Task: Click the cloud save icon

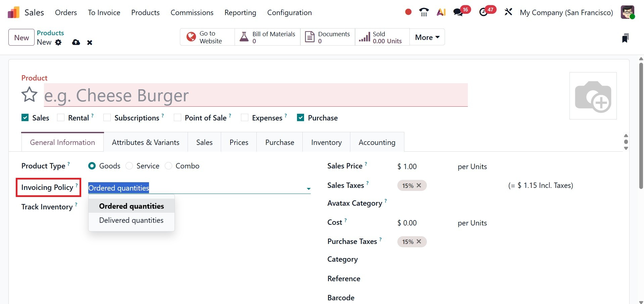Action: [x=76, y=42]
